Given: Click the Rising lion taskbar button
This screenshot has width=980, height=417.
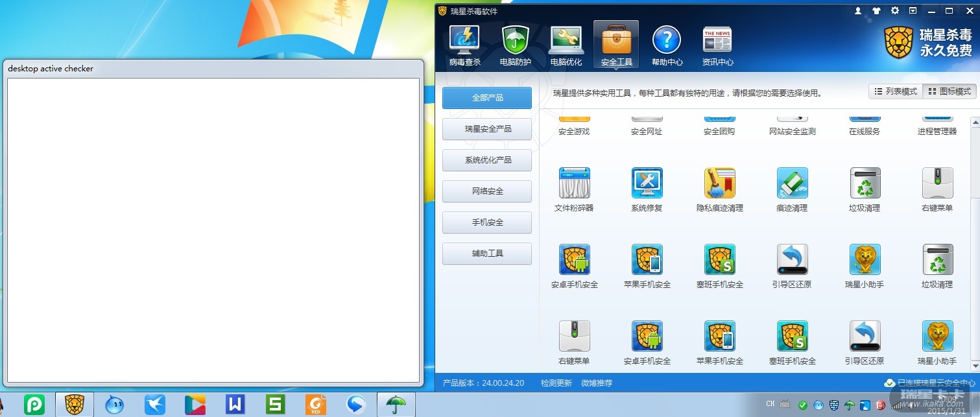Looking at the screenshot, I should coord(75,405).
